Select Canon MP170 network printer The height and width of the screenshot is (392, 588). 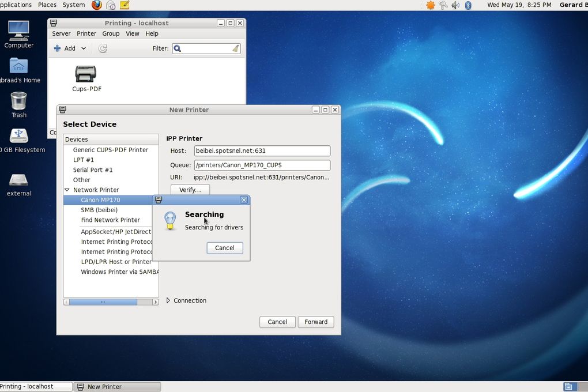[x=108, y=200]
